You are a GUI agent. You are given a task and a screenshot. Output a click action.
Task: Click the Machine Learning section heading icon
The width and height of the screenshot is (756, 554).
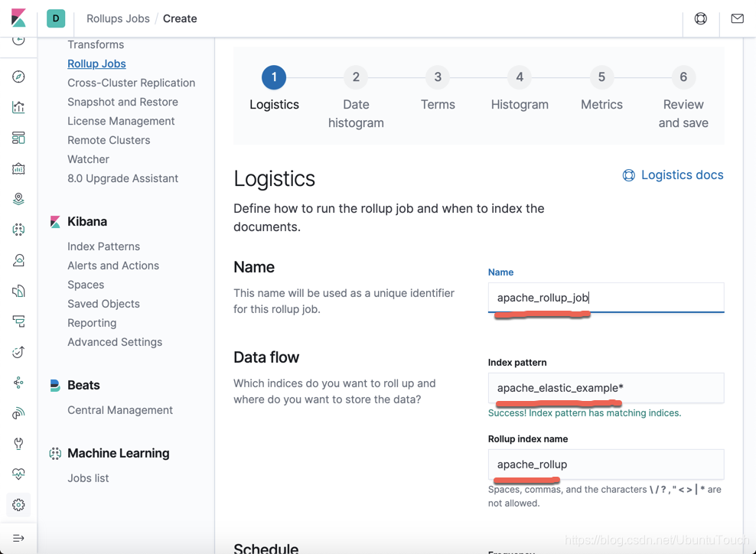click(x=55, y=453)
